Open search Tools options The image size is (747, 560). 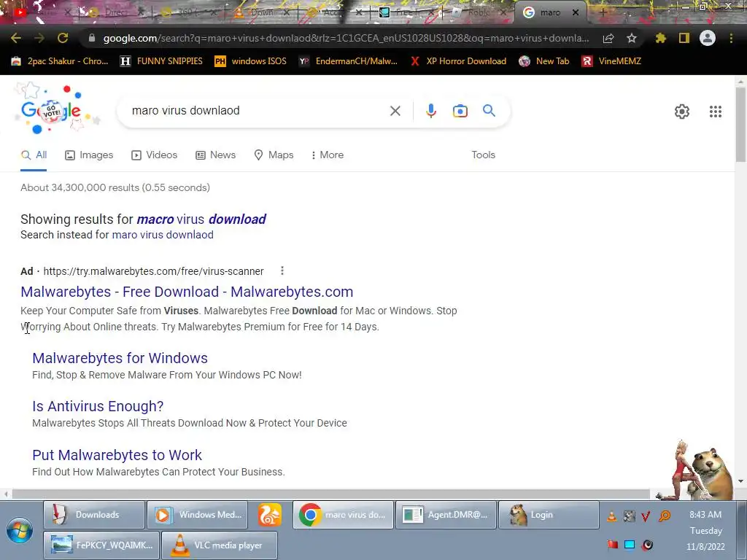pos(483,155)
